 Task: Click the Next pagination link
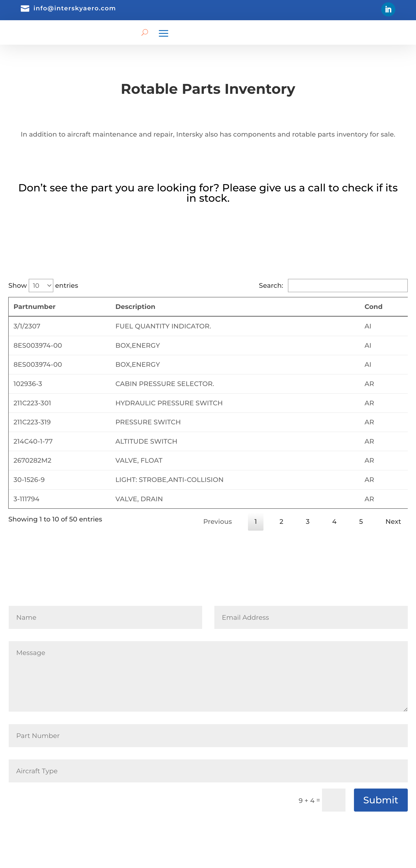coord(393,521)
